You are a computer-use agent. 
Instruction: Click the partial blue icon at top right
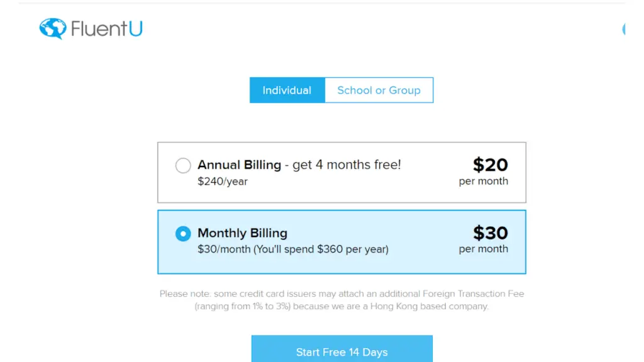(623, 29)
